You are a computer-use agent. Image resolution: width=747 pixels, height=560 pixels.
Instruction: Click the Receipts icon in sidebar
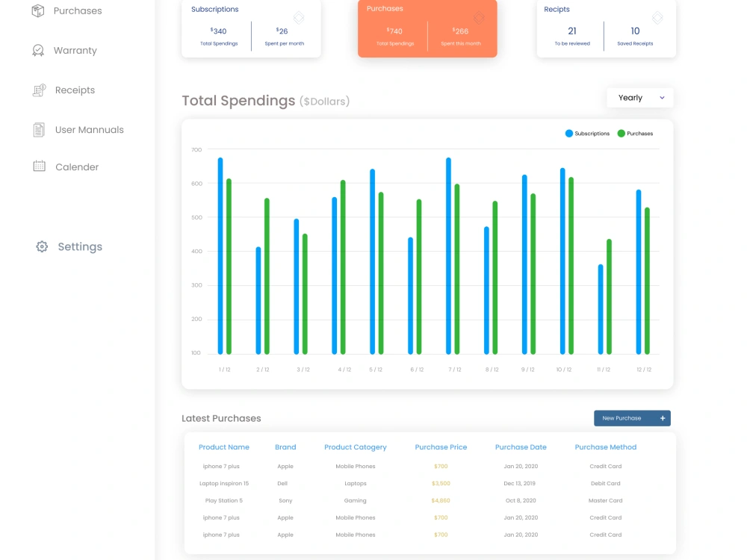point(39,90)
